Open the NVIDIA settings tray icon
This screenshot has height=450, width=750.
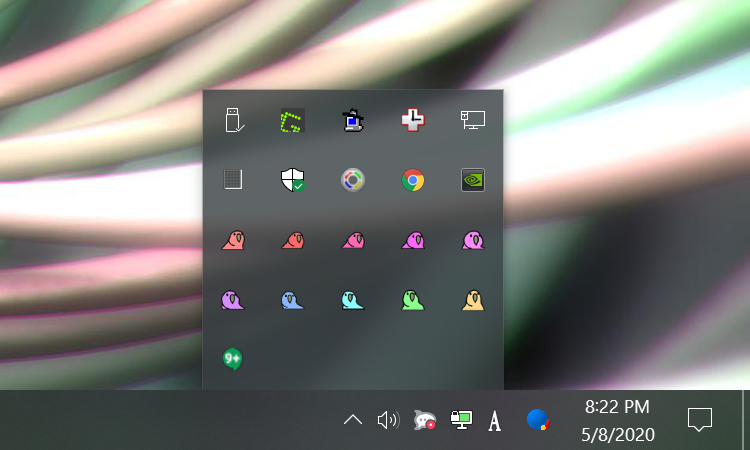click(x=473, y=180)
